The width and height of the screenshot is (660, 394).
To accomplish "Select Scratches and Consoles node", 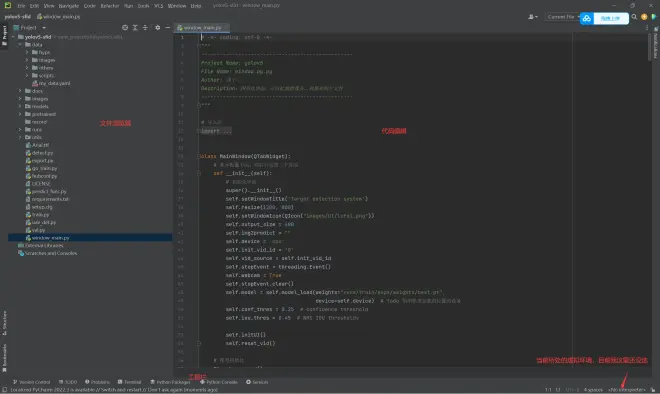I will click(x=47, y=253).
